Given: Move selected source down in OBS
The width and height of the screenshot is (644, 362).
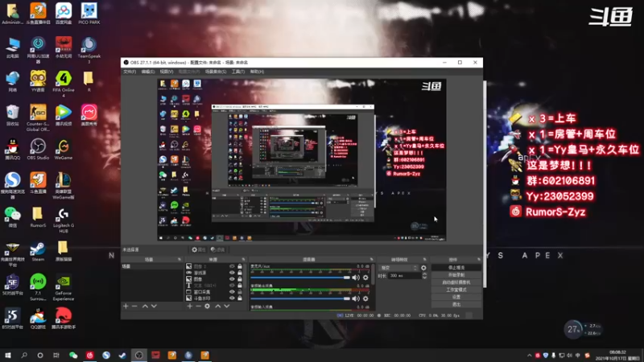Looking at the screenshot, I should 227,306.
